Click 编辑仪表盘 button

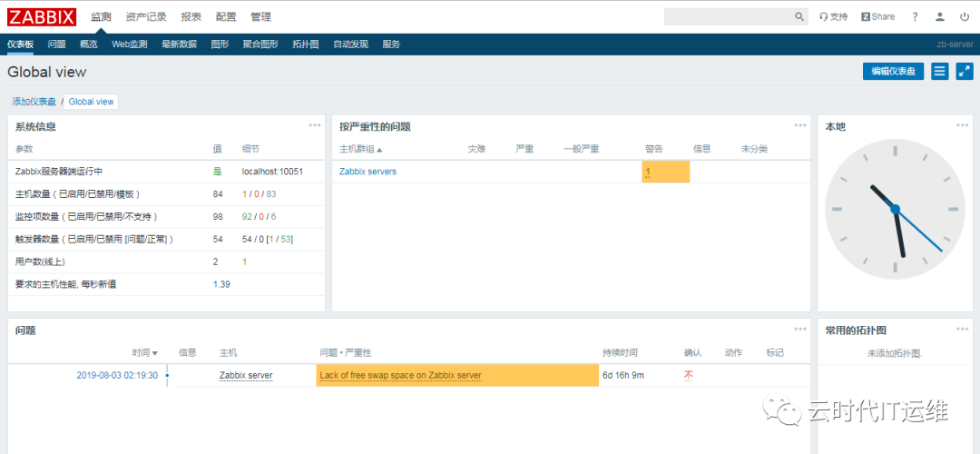pos(893,72)
